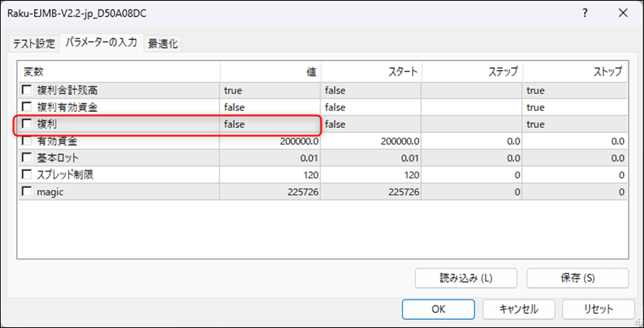Confirm with the OK button

438,309
